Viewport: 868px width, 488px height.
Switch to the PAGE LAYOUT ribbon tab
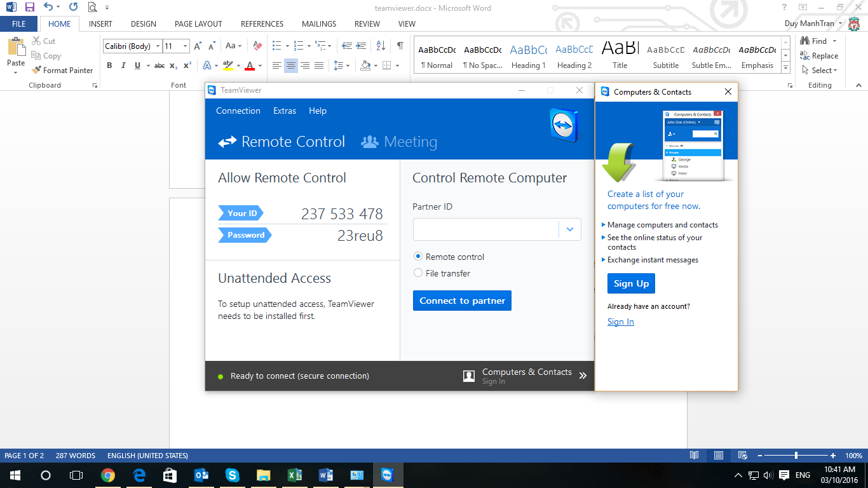pyautogui.click(x=198, y=24)
